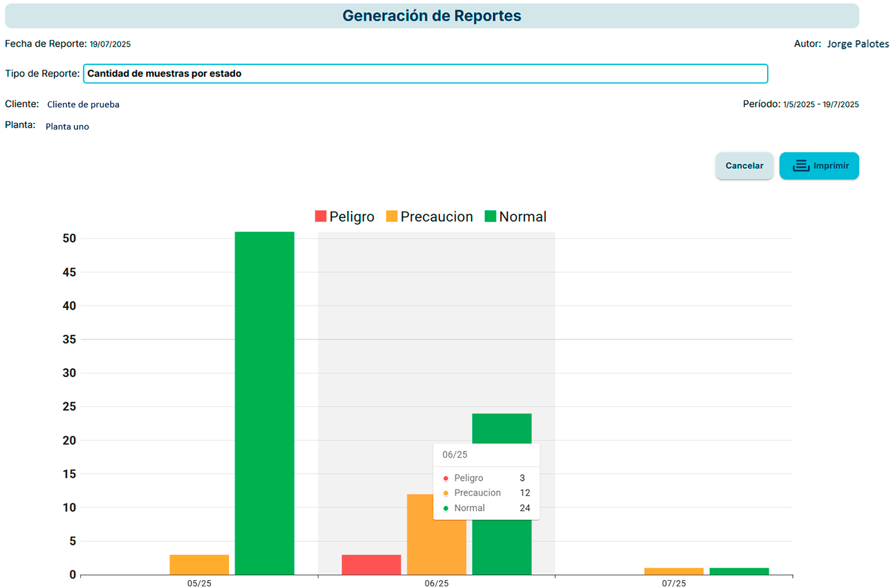Click the Planta uno value
The height and width of the screenshot is (588, 896).
click(67, 127)
